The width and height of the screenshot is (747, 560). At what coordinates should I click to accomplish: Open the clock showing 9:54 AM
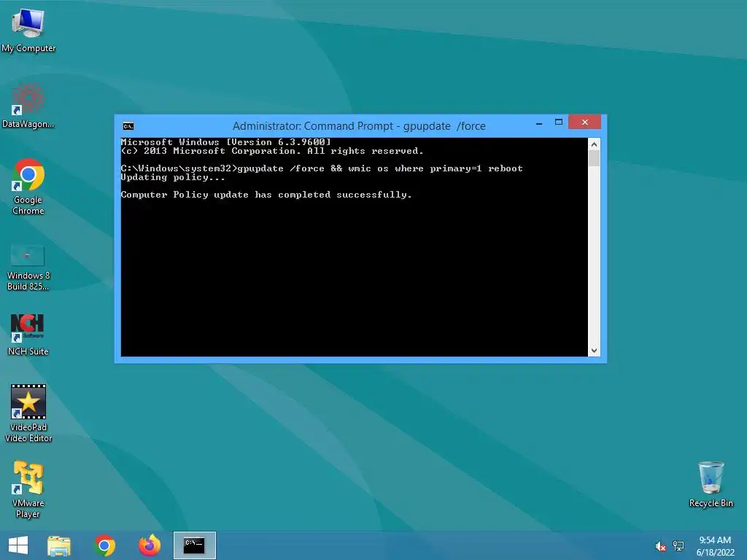716,546
